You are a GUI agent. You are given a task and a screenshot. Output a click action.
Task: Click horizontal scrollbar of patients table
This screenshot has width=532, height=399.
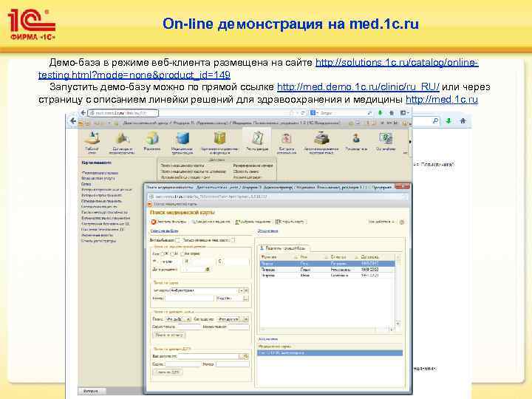(327, 329)
